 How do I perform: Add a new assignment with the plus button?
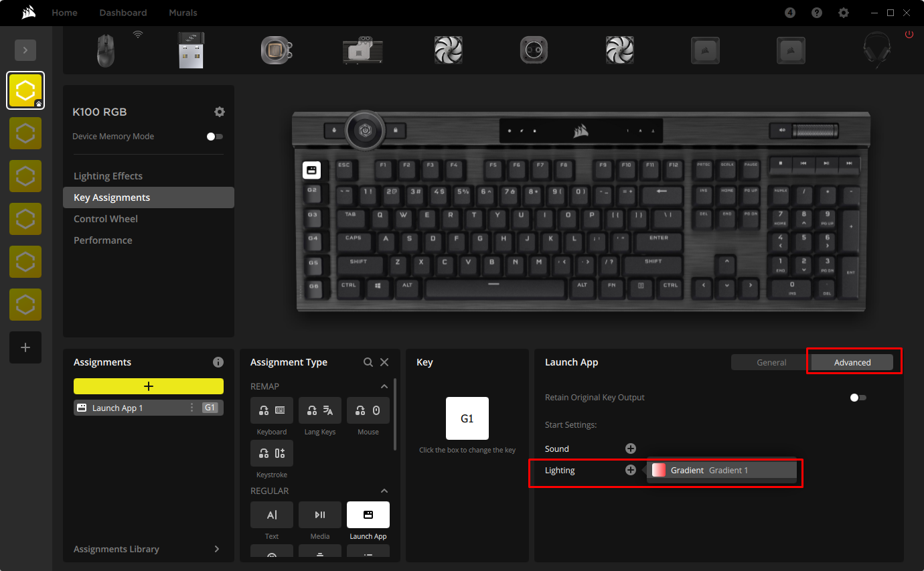tap(148, 386)
